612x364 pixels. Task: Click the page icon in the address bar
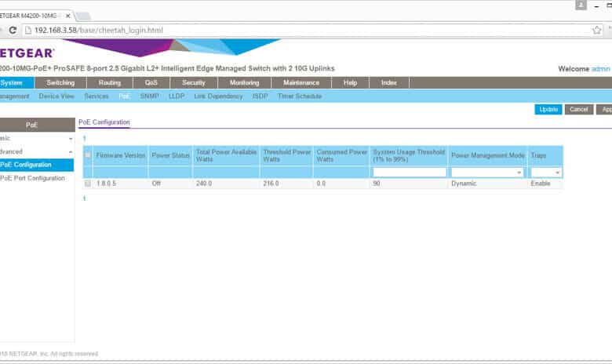pos(28,30)
